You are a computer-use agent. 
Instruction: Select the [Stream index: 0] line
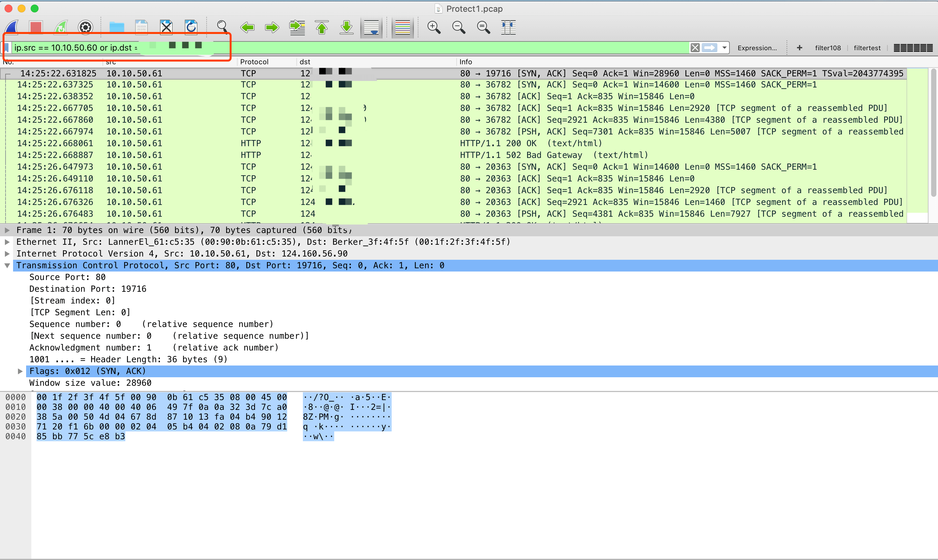(72, 301)
